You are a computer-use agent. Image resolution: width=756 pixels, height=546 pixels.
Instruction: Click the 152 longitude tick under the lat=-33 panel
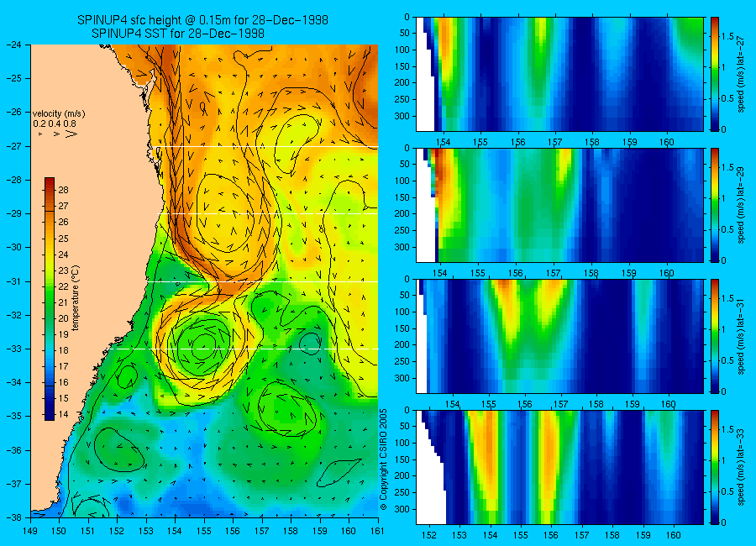point(428,535)
